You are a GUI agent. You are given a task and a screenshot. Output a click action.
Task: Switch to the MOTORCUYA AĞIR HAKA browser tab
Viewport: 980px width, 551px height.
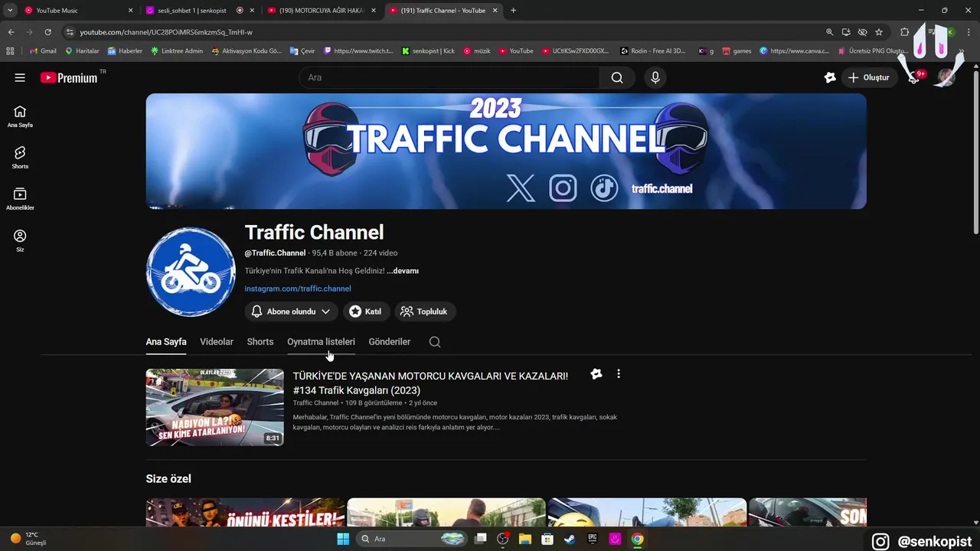pyautogui.click(x=322, y=11)
